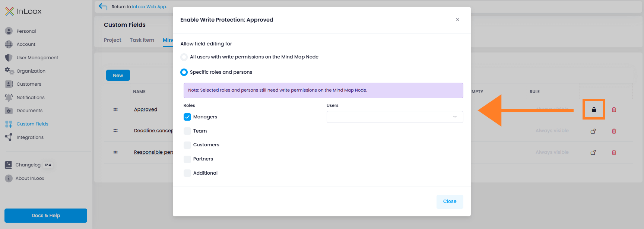Image resolution: width=644 pixels, height=229 pixels.
Task: Open User Management shield icon
Action: tap(9, 58)
